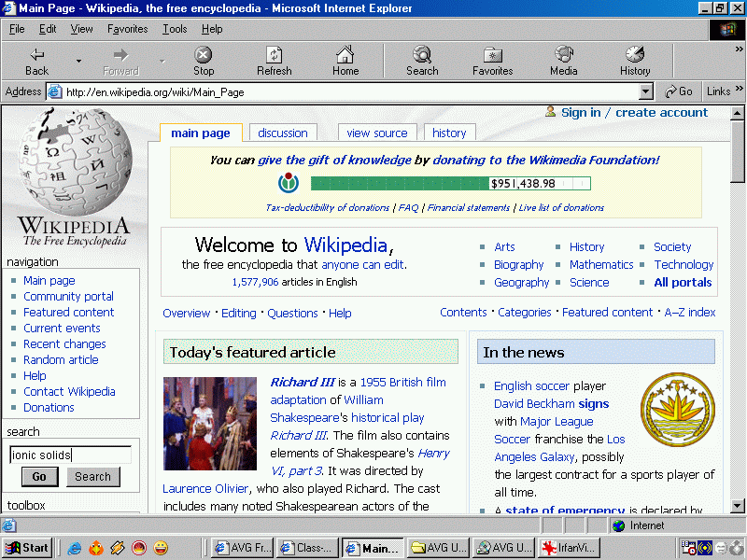The width and height of the screenshot is (747, 560).
Task: Click the Wikipedia search field containing 'ionic solids'
Action: [70, 455]
